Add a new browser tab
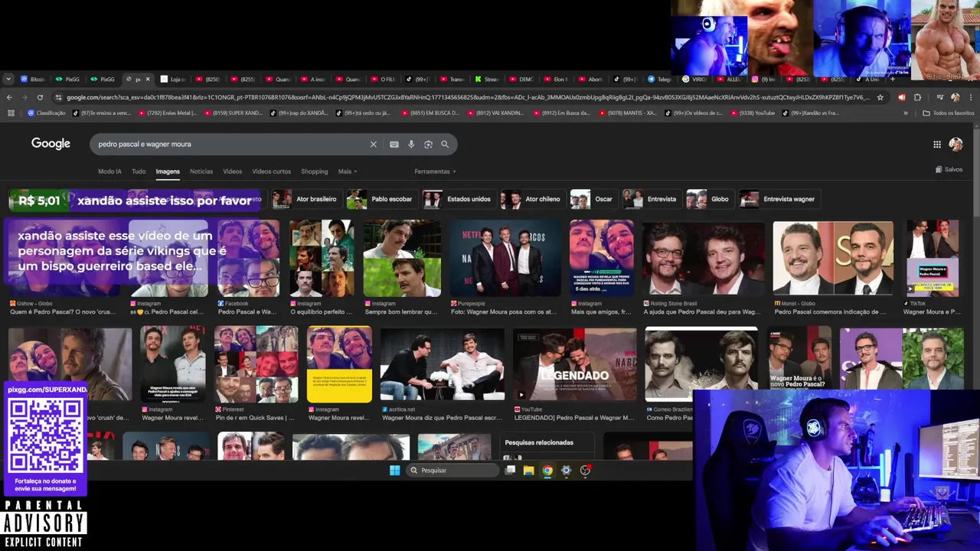This screenshot has height=551, width=980. pos(893,79)
